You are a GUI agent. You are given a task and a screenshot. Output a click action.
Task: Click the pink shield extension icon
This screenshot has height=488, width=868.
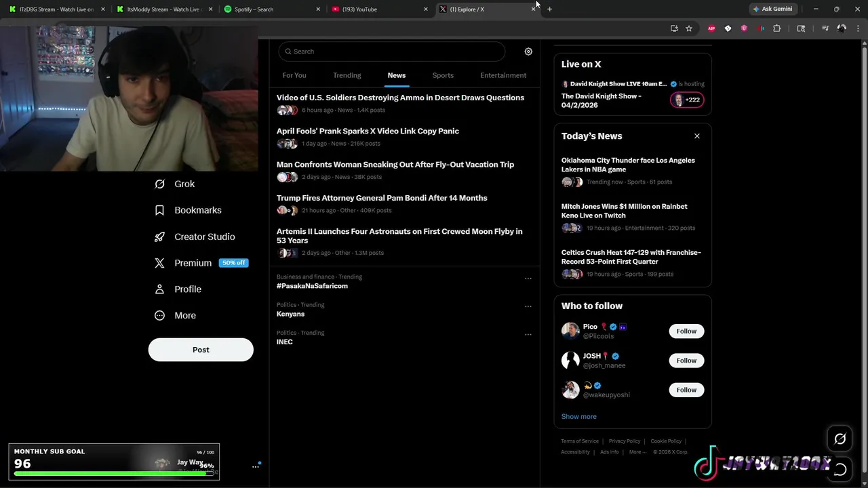pos(744,28)
